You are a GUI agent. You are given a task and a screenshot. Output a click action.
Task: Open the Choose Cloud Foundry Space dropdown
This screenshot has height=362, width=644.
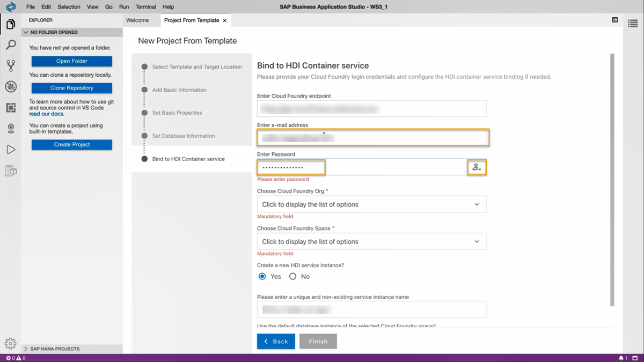[x=372, y=241]
